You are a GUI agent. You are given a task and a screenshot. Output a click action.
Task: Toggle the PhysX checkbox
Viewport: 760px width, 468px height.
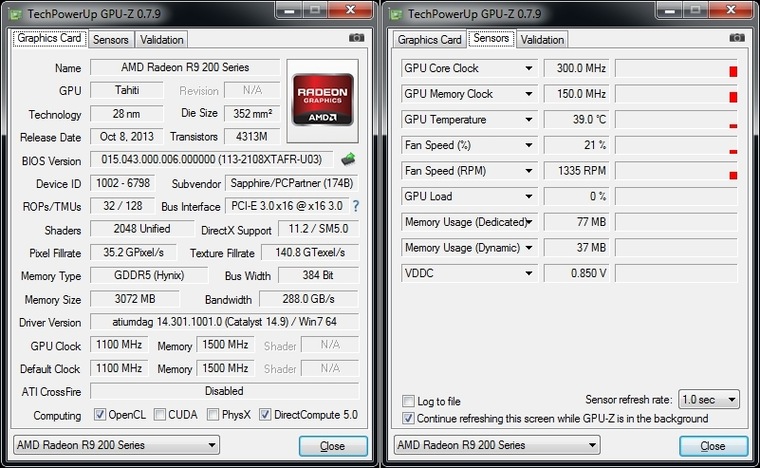(213, 415)
